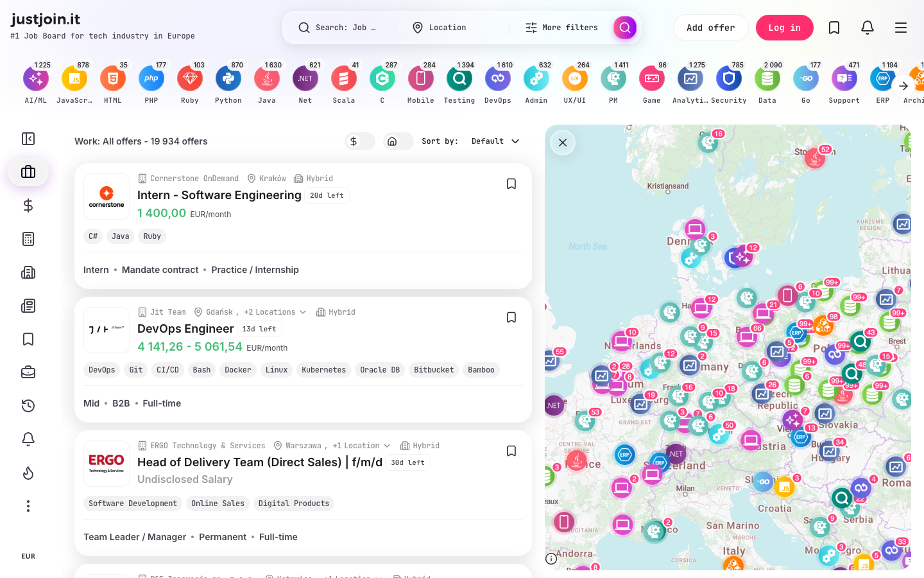The image size is (924, 578).
Task: Click the Stockholm map cluster marked 52
Action: (x=816, y=157)
